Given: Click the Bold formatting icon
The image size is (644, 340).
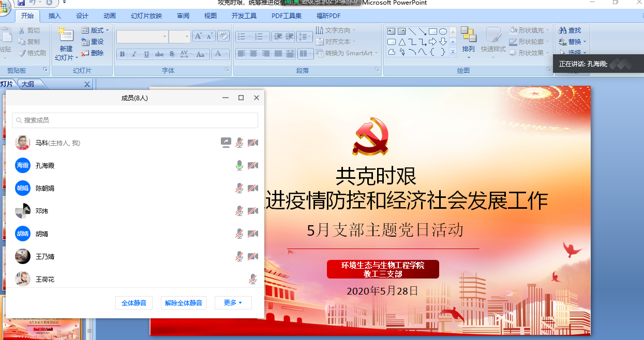Looking at the screenshot, I should coord(122,54).
